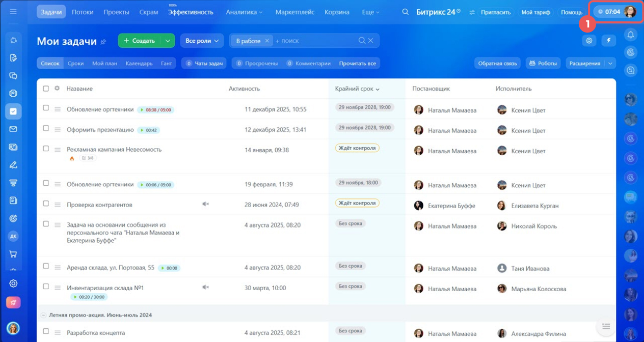Pin the Мои задачи page with pin icon

pyautogui.click(x=103, y=42)
